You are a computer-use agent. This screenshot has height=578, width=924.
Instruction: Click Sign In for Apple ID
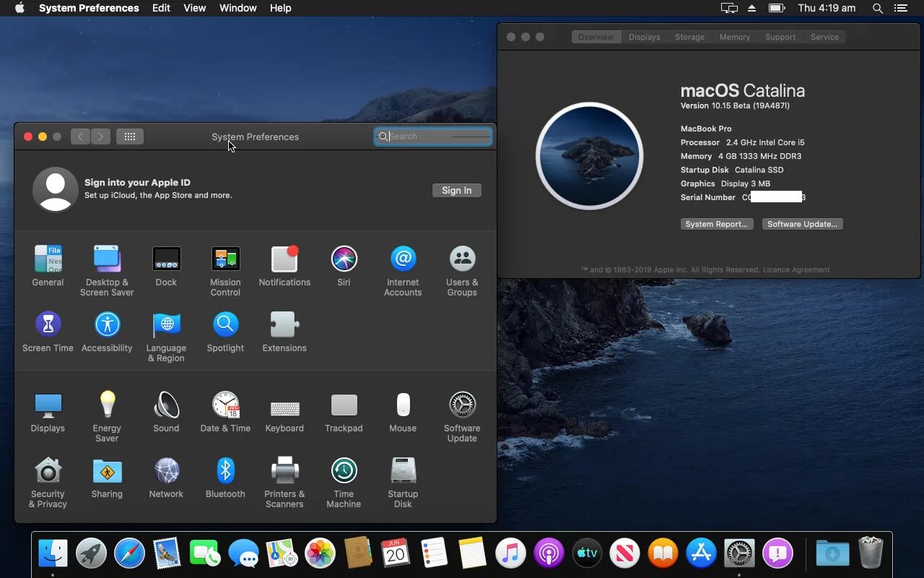(457, 190)
